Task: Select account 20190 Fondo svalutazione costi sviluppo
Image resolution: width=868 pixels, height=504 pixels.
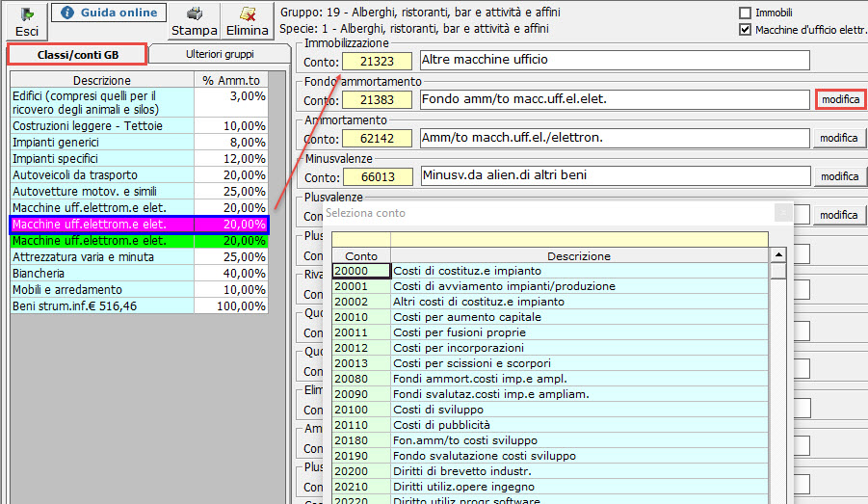Action: pyautogui.click(x=550, y=456)
